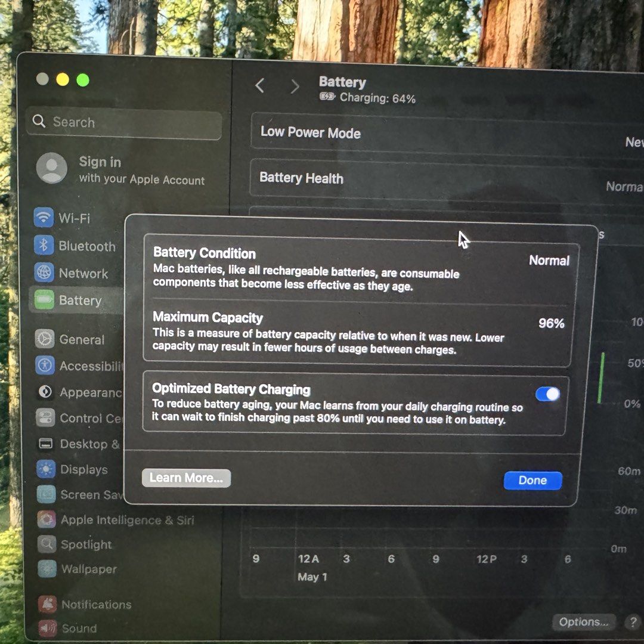Click the Notifications bell icon
Viewport: 644px width, 644px height.
point(47,603)
